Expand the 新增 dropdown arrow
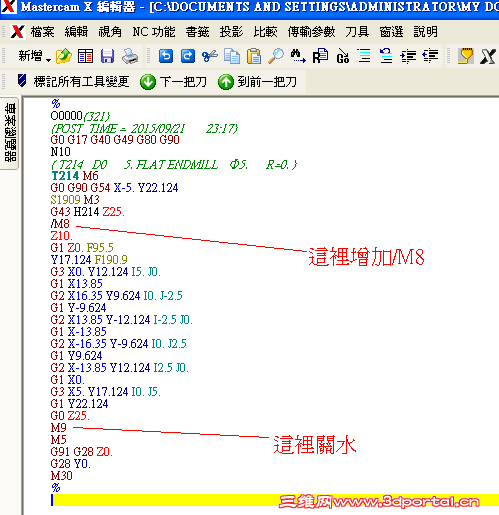 point(48,60)
